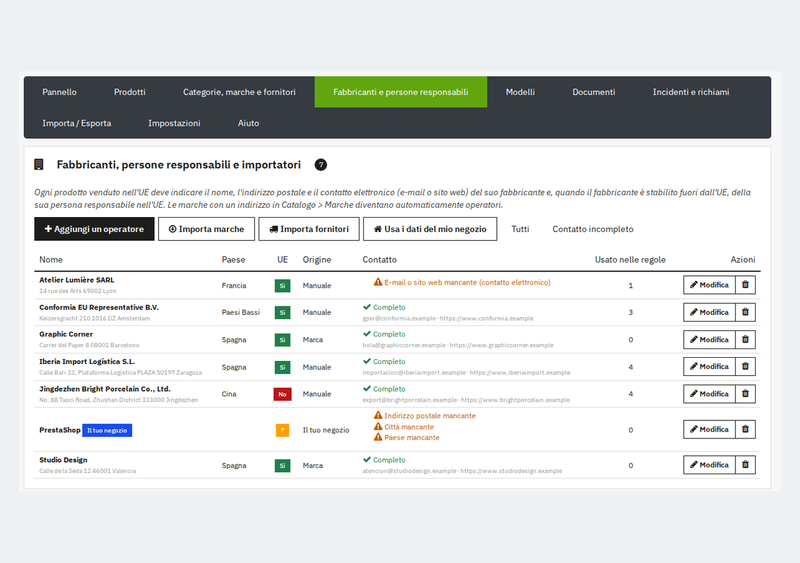
Task: Delete the Conformia EU Representative B.V. row
Action: click(745, 312)
